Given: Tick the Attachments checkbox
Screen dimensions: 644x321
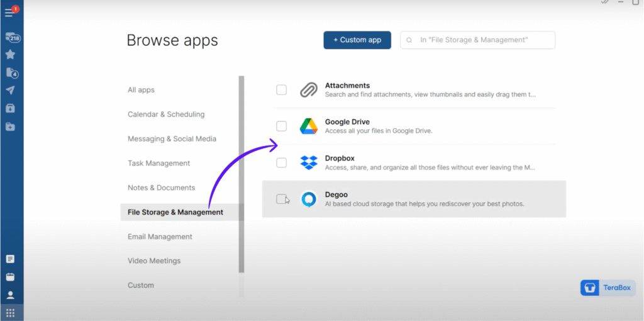Looking at the screenshot, I should pyautogui.click(x=281, y=89).
